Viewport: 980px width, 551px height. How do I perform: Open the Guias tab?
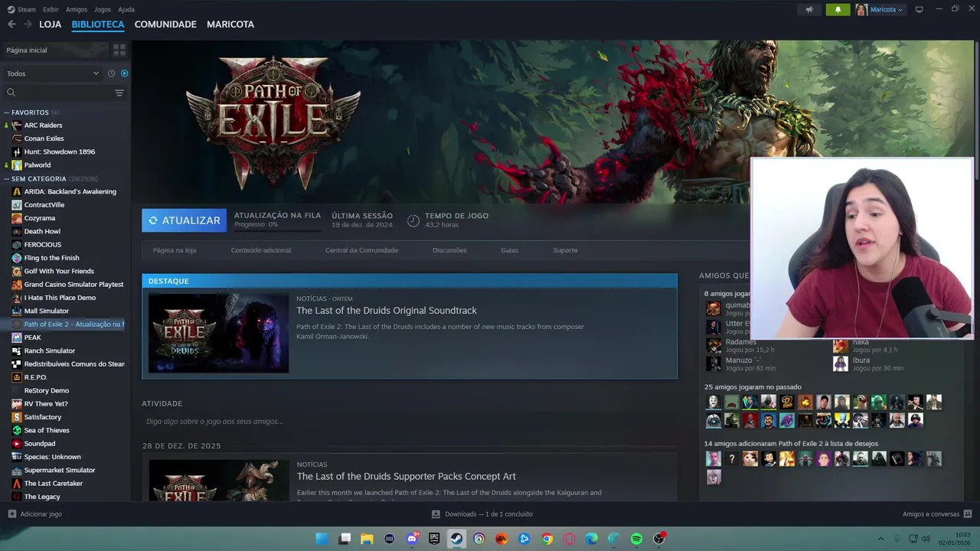(x=509, y=250)
